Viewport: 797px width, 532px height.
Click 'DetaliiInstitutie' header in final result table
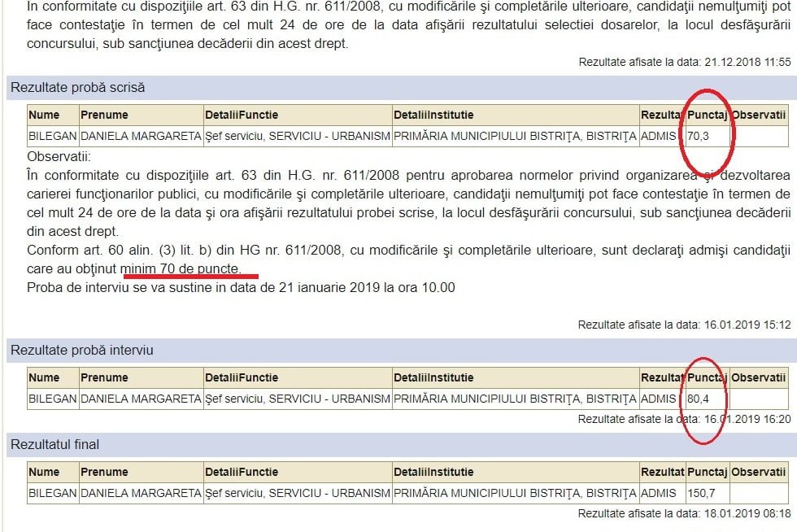click(x=433, y=472)
